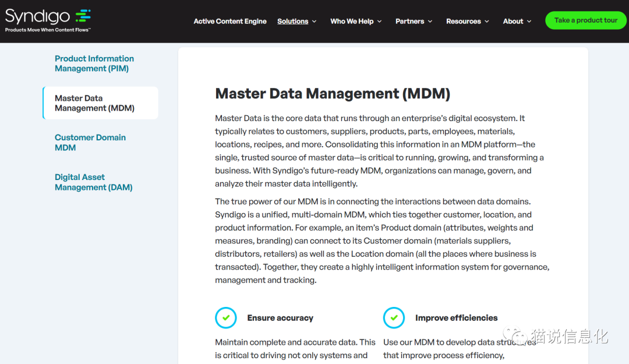Expand the Solutions dropdown chevron
The height and width of the screenshot is (364, 629).
point(314,22)
